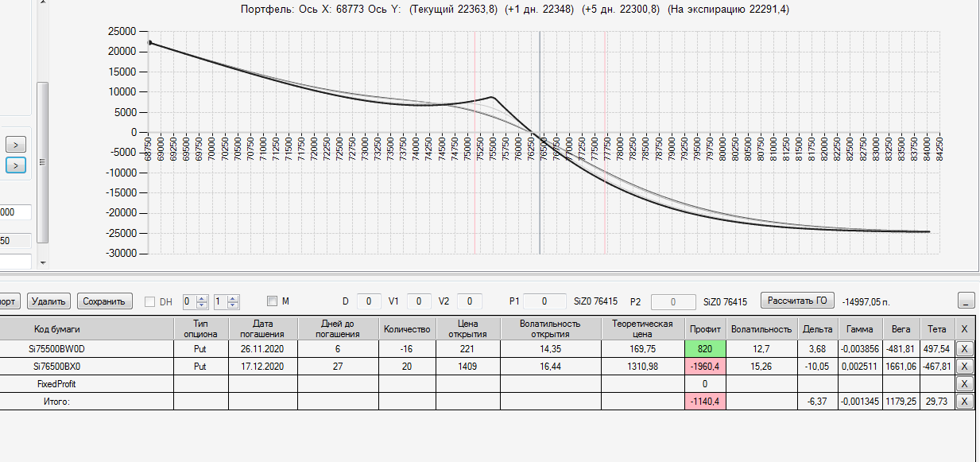This screenshot has width=980, height=462.
Task: Click the highlighted lower '>' arrow button in the left panel
Action: (17, 165)
